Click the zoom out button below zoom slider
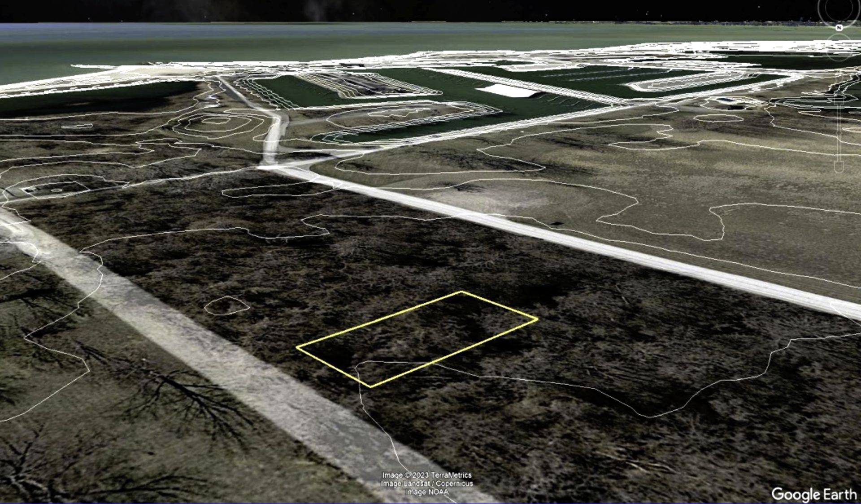The height and width of the screenshot is (504, 861). tap(839, 167)
